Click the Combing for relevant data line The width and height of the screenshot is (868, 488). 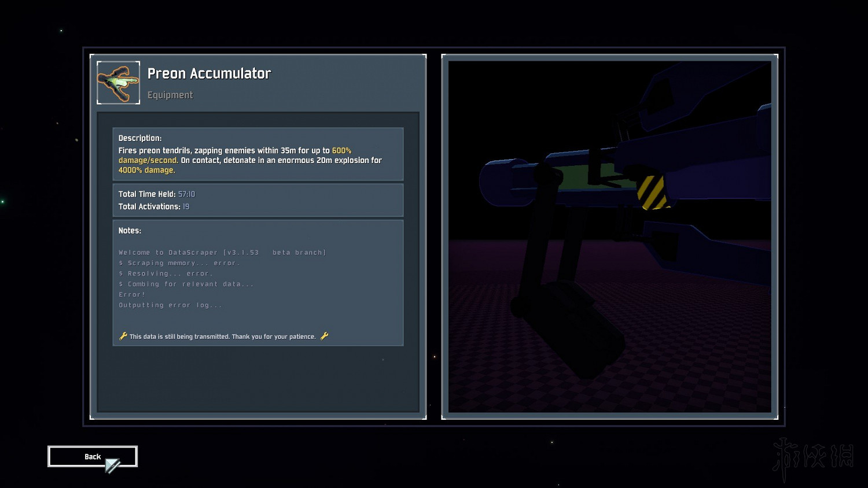pos(186,284)
